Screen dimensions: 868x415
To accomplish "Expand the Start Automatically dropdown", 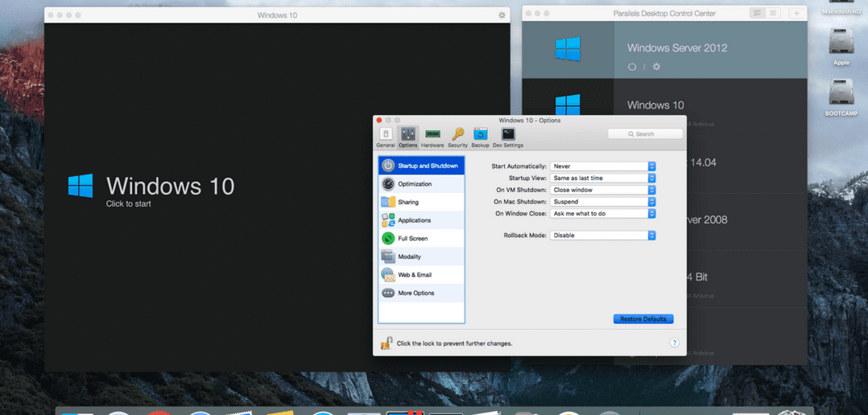I will pos(603,166).
